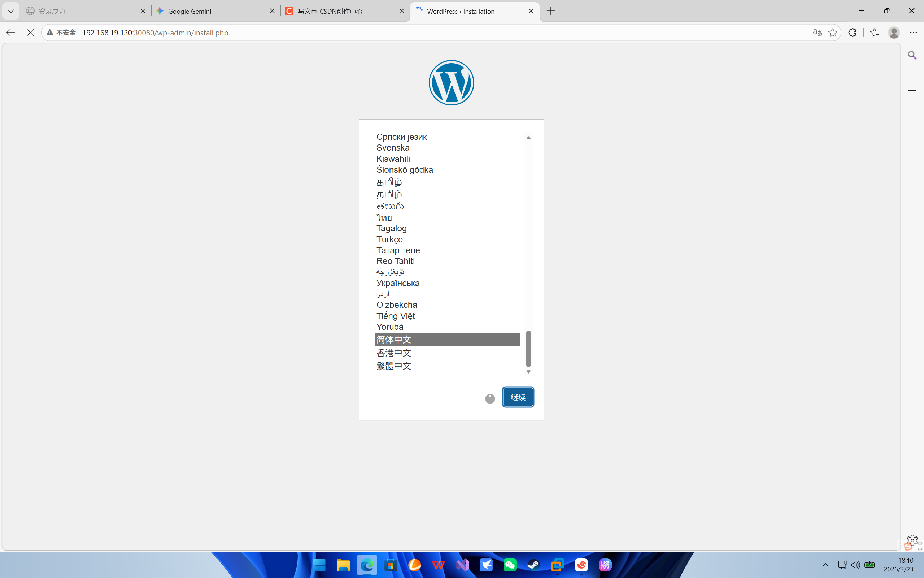Select the ไทย language option
The height and width of the screenshot is (578, 924).
point(448,217)
